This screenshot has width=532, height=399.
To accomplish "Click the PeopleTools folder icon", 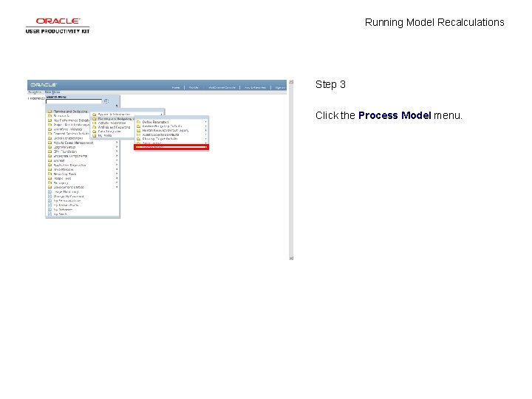I will 50,178.
